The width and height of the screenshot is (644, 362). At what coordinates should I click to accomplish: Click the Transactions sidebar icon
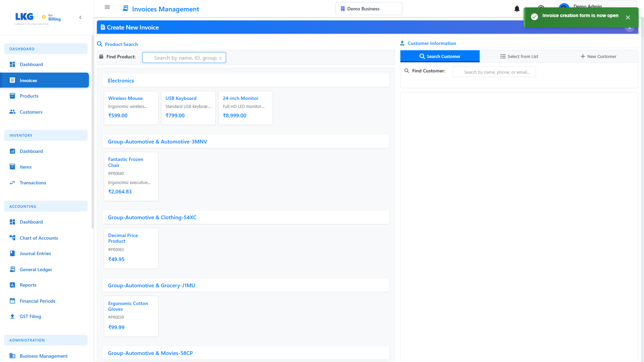coord(12,183)
